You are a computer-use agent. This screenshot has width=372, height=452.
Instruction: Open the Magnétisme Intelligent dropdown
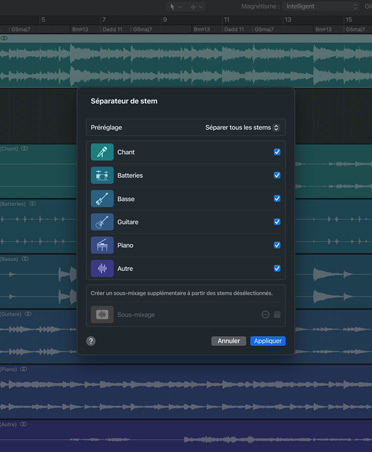coord(321,6)
